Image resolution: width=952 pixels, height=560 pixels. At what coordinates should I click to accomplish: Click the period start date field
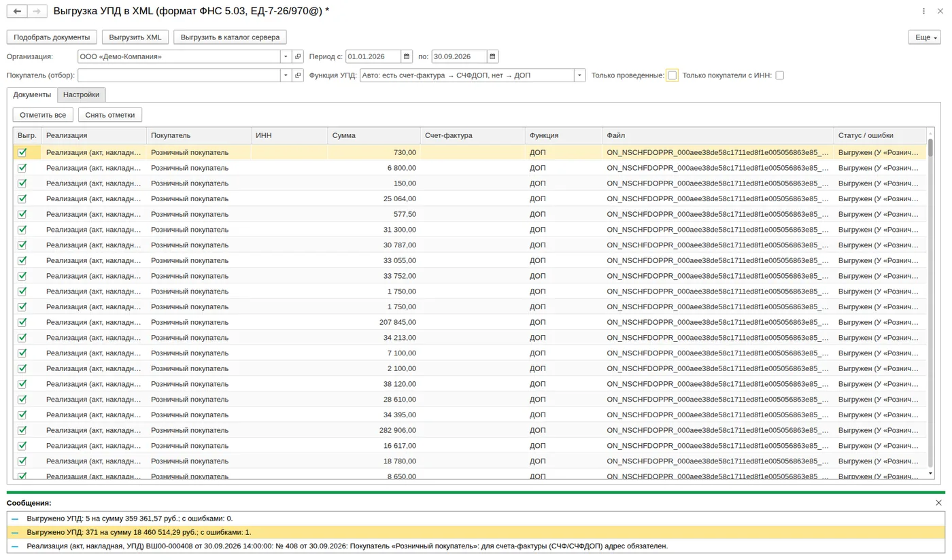(373, 56)
